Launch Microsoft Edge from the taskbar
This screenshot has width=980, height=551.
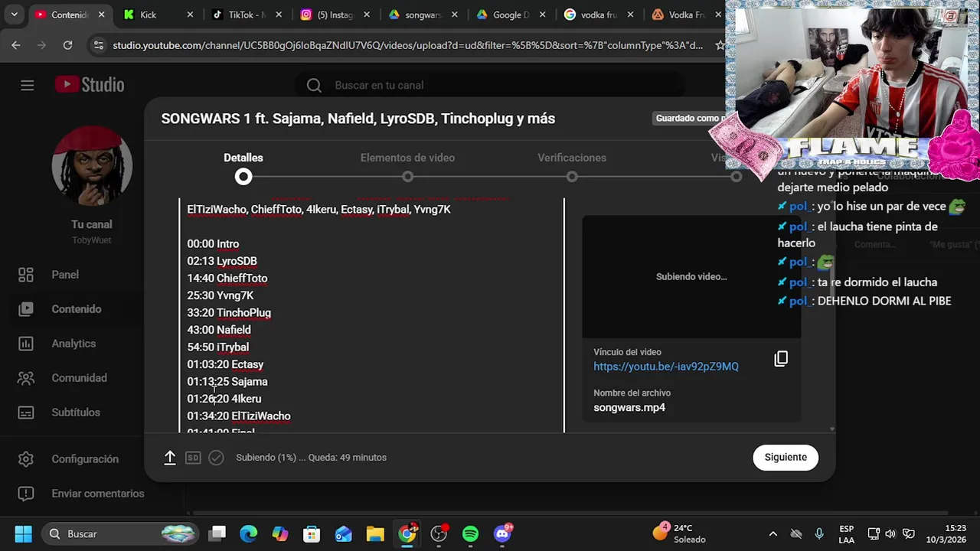point(249,533)
